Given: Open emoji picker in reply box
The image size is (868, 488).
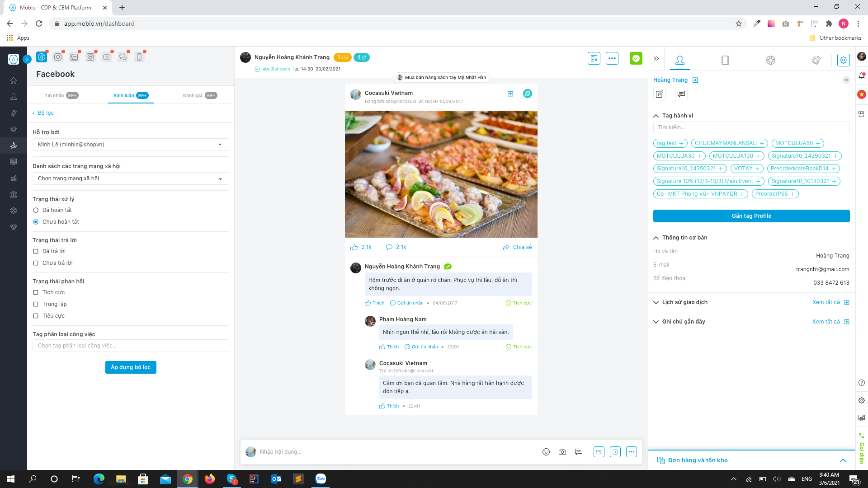Looking at the screenshot, I should 546,452.
